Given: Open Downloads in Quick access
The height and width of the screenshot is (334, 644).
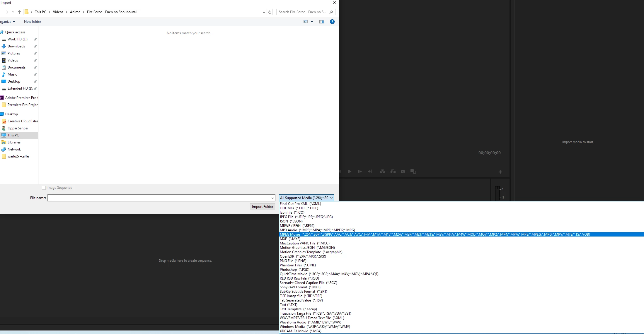Looking at the screenshot, I should tap(16, 46).
